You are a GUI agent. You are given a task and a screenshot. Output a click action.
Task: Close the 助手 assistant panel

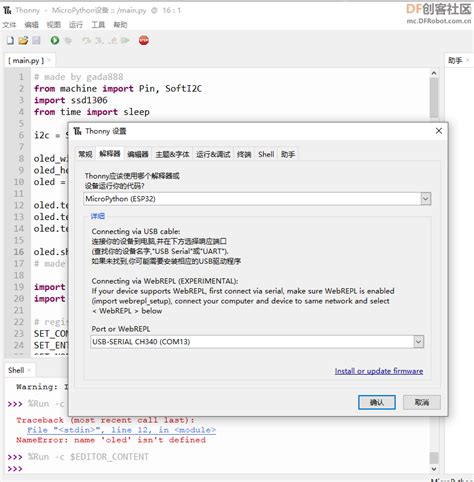[x=467, y=60]
